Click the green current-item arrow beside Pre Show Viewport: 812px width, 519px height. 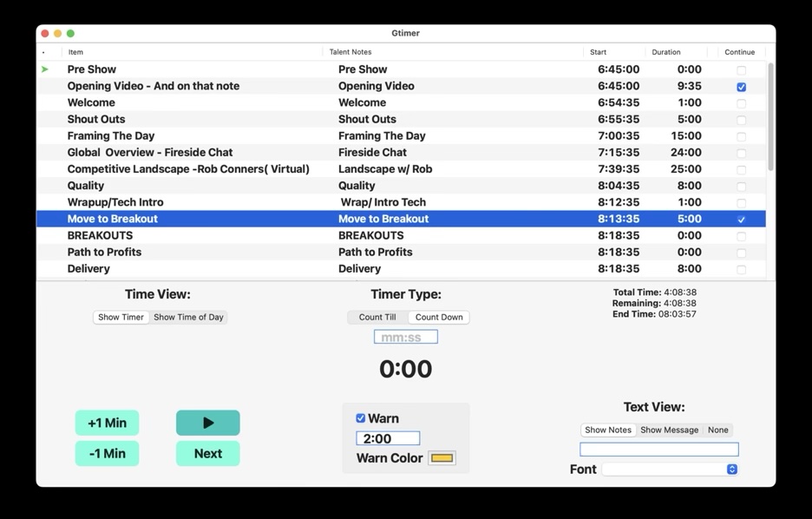tap(45, 69)
